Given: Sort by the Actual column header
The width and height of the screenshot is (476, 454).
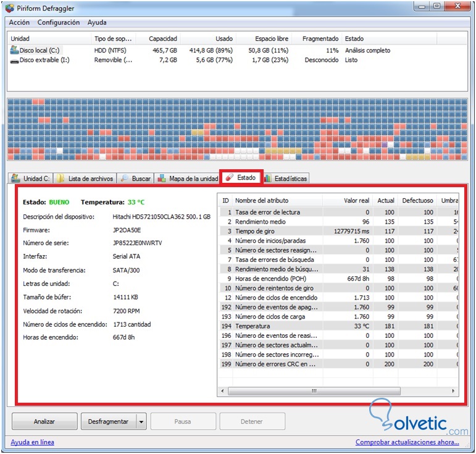Looking at the screenshot, I should pyautogui.click(x=385, y=200).
